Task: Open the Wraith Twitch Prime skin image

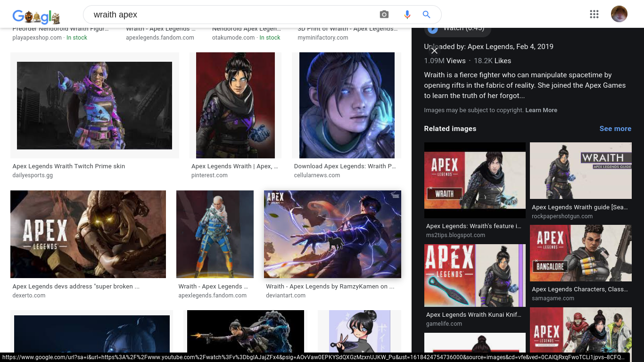Action: [95, 105]
